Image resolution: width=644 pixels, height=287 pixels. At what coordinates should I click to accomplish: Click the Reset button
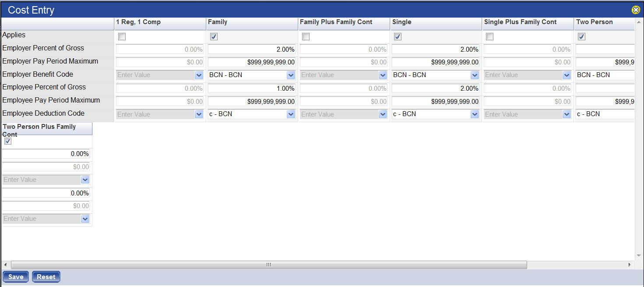pyautogui.click(x=46, y=276)
